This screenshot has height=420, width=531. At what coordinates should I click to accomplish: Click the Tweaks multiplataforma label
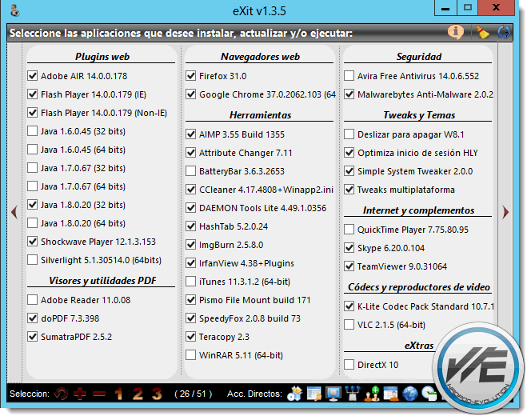[x=406, y=190]
